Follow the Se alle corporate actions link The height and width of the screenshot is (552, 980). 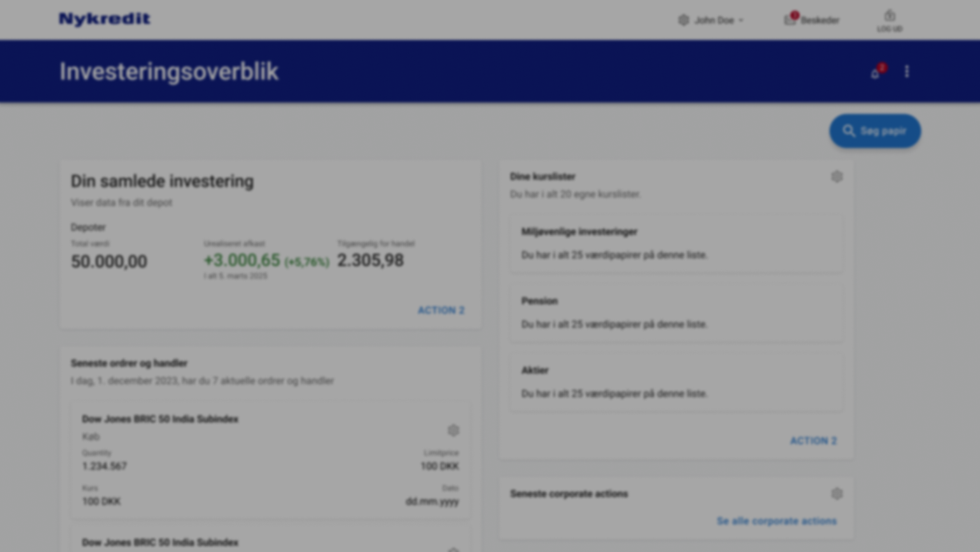tap(776, 521)
